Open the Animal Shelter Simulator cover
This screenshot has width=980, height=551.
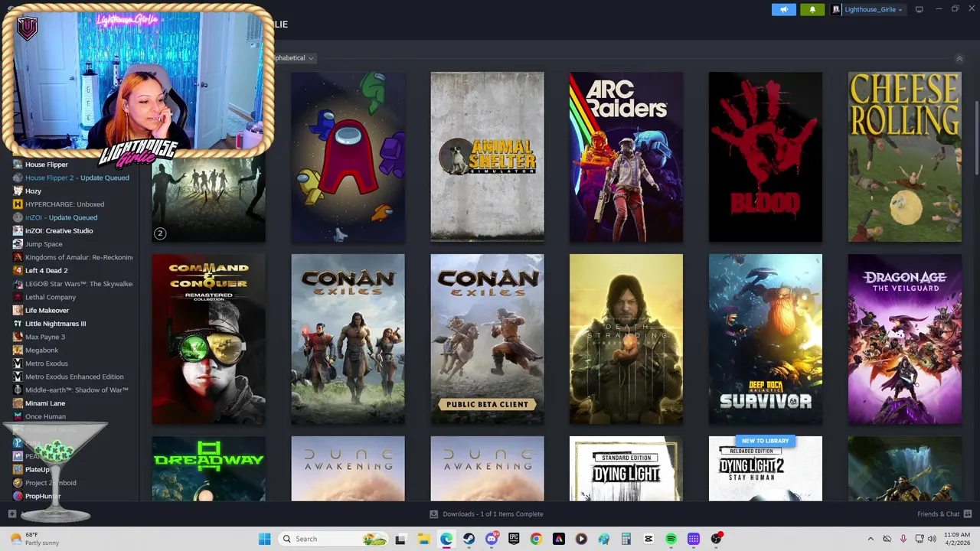click(487, 157)
